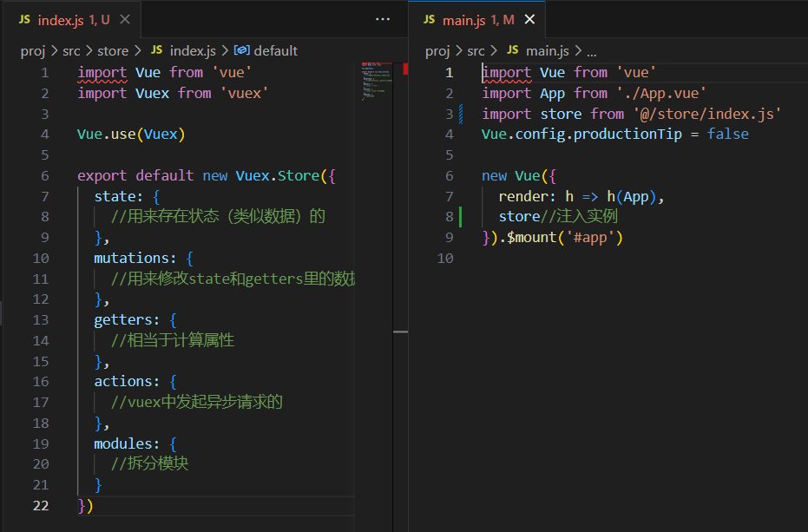Click the '//vuex中发起异步请求的' comment
The height and width of the screenshot is (532, 808).
pyautogui.click(x=197, y=402)
